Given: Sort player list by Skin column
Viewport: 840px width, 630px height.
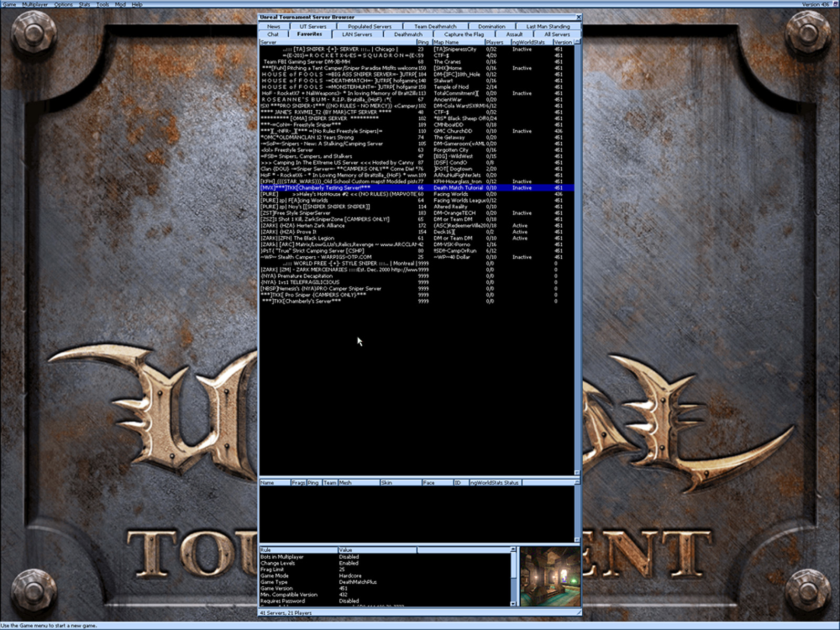Looking at the screenshot, I should click(x=401, y=482).
